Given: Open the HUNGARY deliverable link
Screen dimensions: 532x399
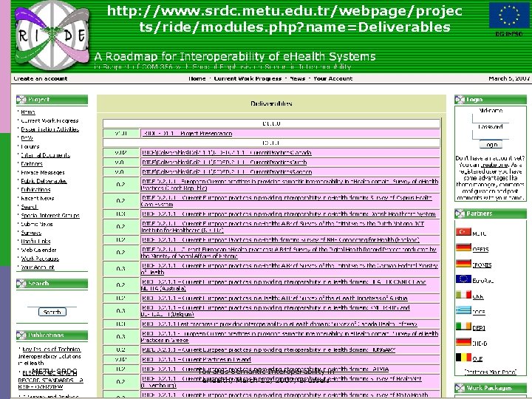Looking at the screenshot, I should coord(269,349).
